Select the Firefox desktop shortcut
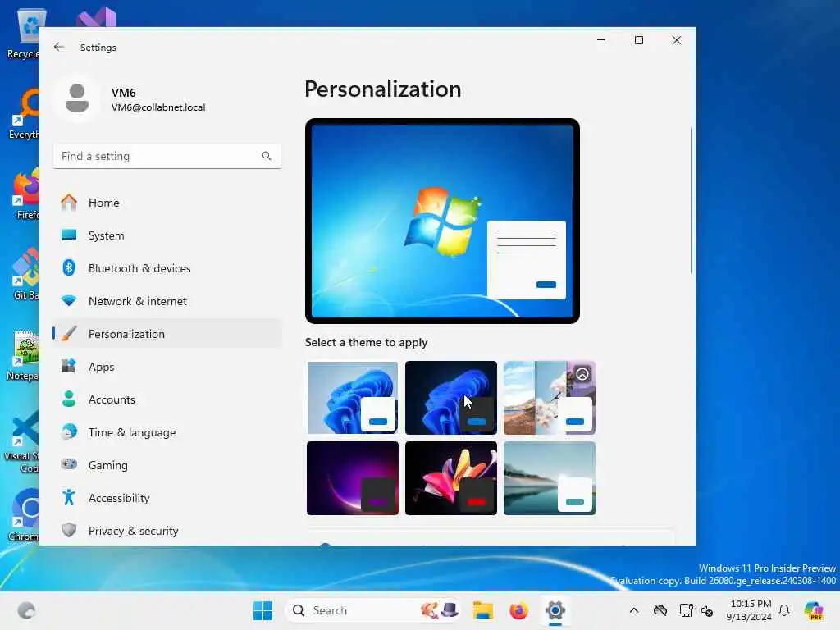Viewport: 840px width, 630px height. (x=24, y=194)
